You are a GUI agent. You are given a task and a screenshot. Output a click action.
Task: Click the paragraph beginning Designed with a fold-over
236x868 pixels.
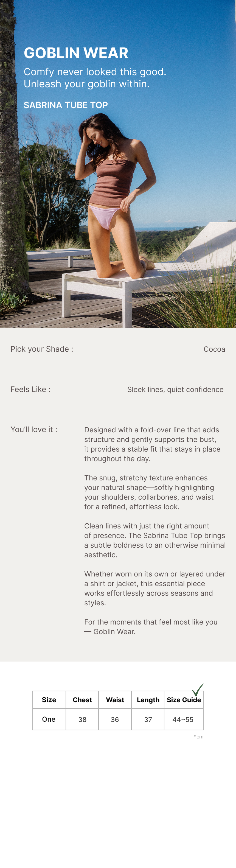tap(152, 444)
